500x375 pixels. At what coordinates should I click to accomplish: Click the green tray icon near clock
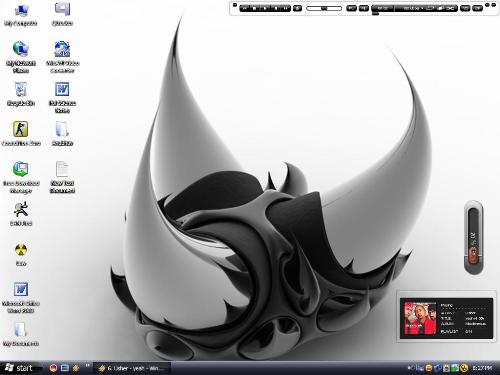(x=455, y=368)
